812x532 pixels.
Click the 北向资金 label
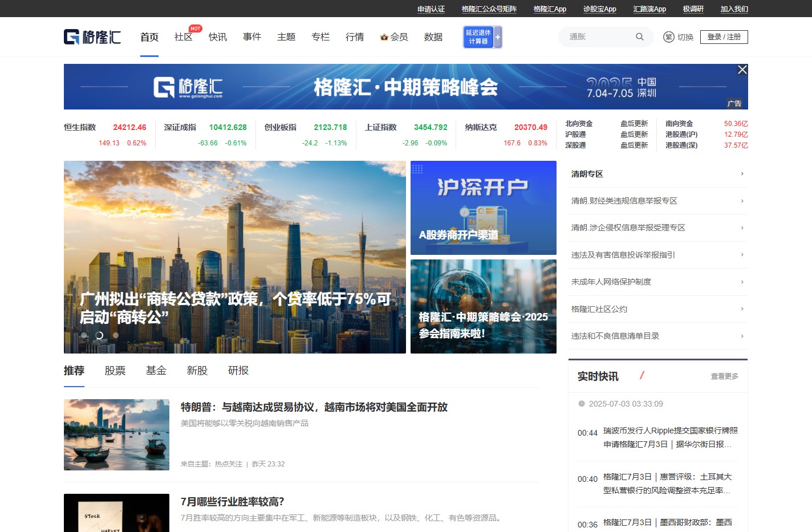[579, 124]
